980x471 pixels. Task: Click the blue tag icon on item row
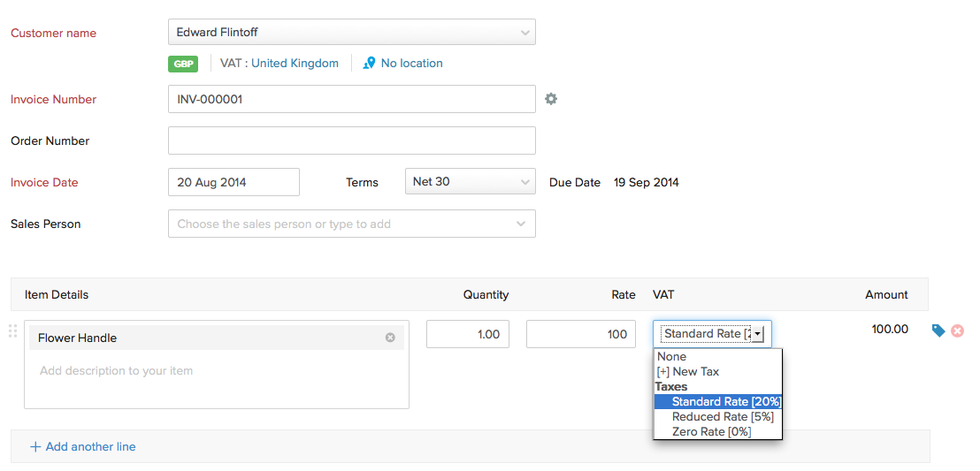click(938, 330)
